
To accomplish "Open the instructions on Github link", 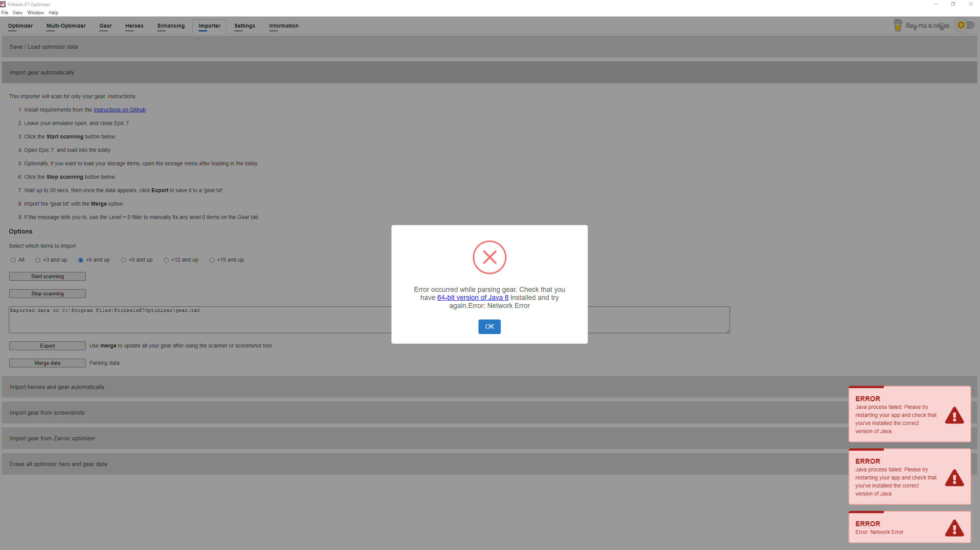I will click(120, 110).
